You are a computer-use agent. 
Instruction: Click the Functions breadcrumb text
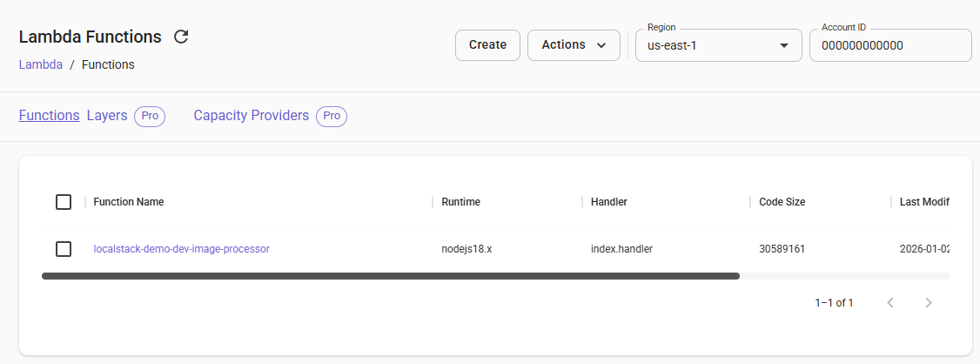click(108, 64)
